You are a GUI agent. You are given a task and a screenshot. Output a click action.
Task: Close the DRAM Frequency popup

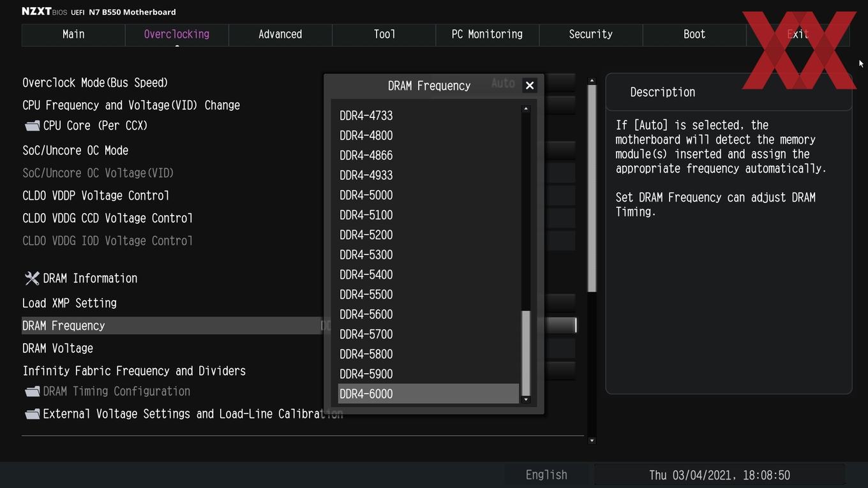click(529, 85)
